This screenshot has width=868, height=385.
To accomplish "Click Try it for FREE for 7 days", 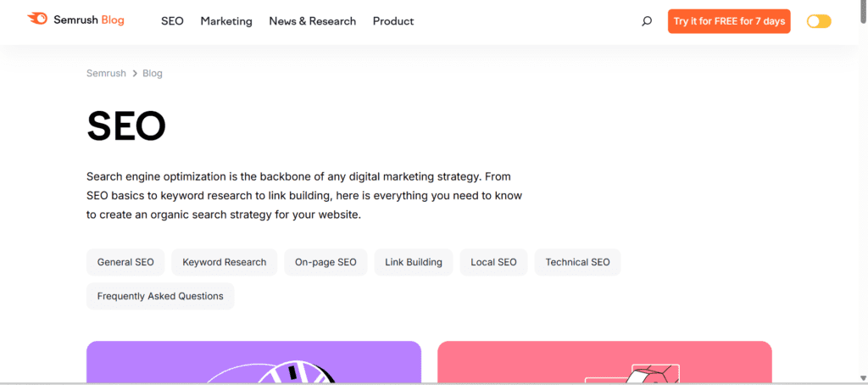I will pos(729,21).
